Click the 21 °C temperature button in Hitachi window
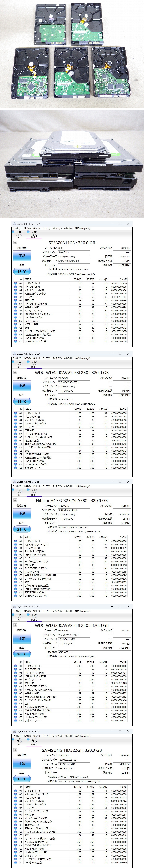Viewport: 144px width, 868px height. pyautogui.click(x=22, y=529)
